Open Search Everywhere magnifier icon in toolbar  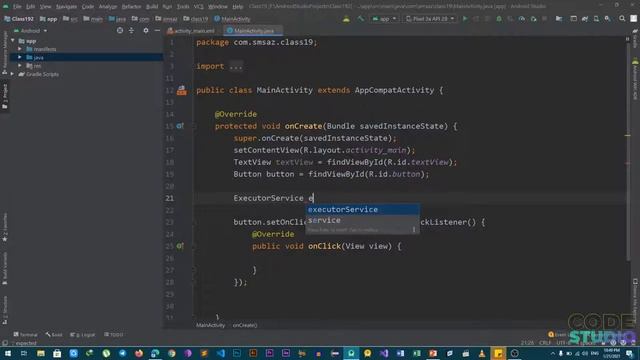coord(622,19)
